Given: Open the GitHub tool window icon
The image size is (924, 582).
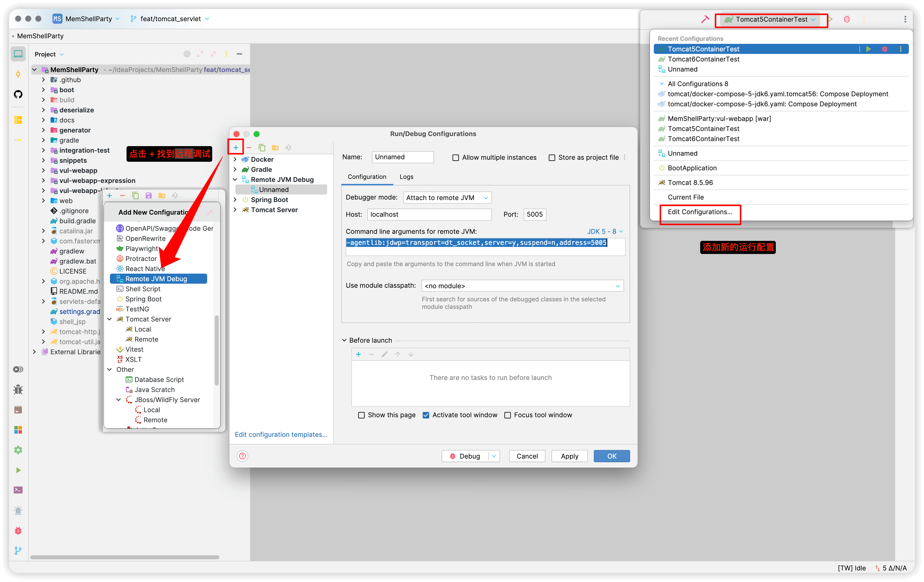Looking at the screenshot, I should [18, 94].
